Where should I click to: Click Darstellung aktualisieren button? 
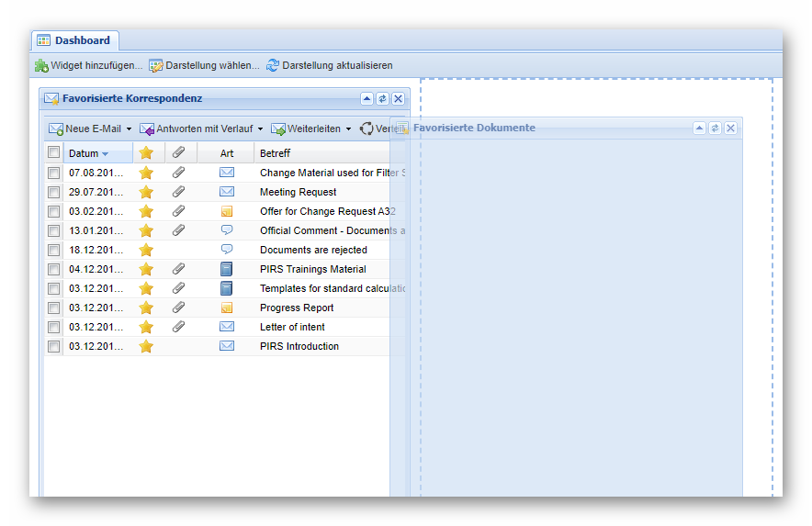click(330, 66)
